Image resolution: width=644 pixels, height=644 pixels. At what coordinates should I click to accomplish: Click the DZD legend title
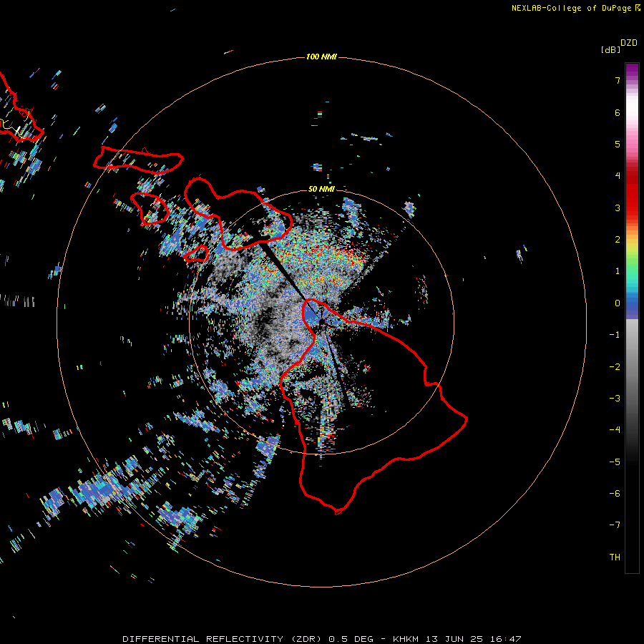[x=629, y=43]
